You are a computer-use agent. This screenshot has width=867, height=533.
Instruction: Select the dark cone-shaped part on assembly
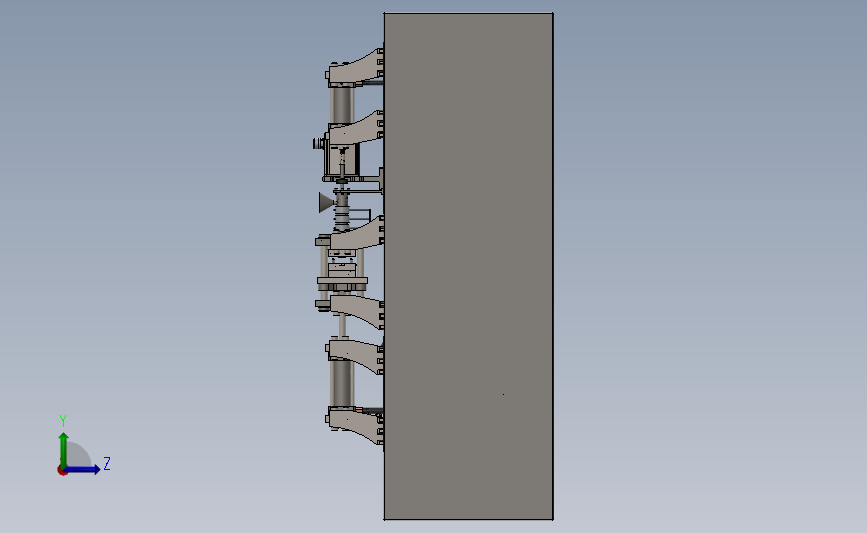(x=326, y=202)
